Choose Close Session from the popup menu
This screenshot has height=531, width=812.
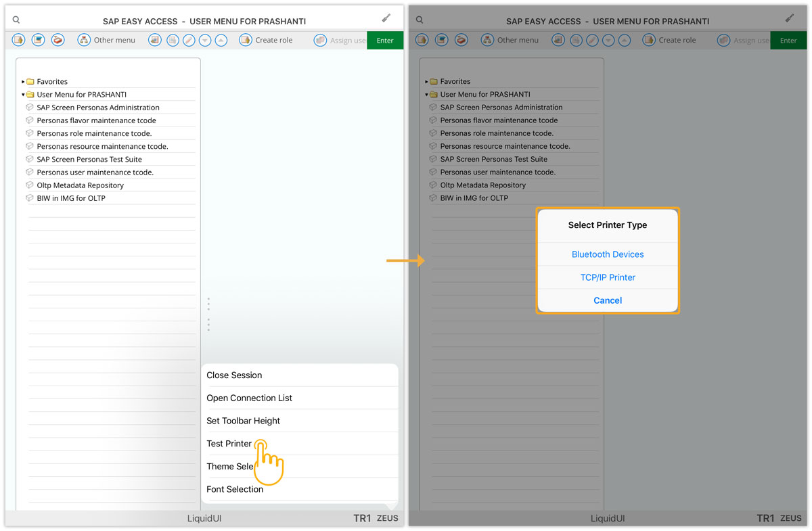point(300,375)
